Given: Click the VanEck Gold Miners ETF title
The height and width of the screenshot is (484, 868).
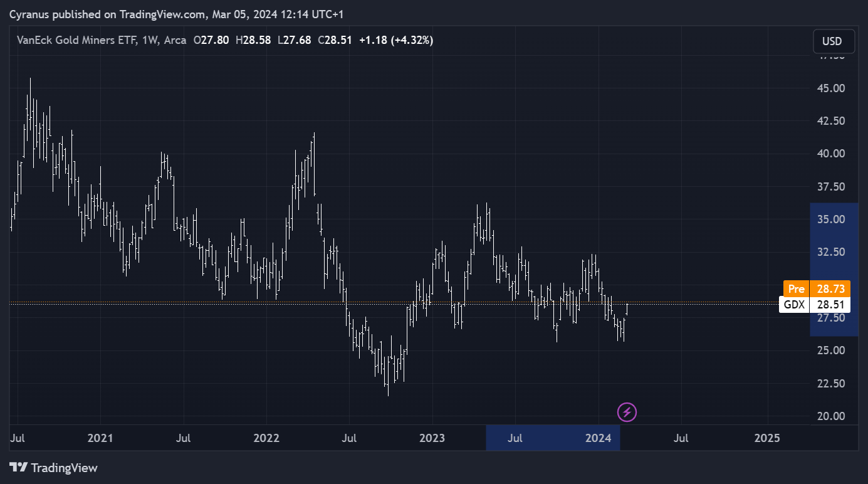Looking at the screenshot, I should 78,40.
